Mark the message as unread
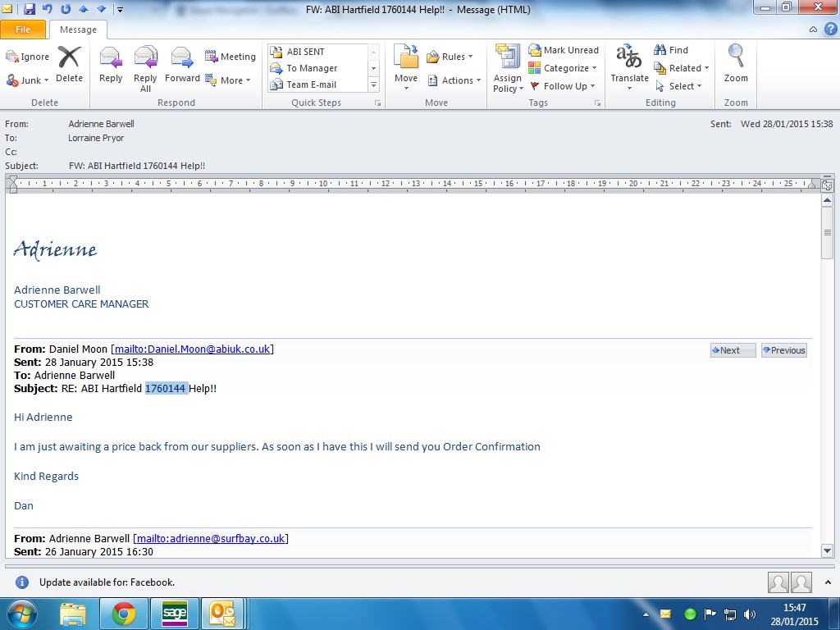The height and width of the screenshot is (630, 840). tap(564, 50)
